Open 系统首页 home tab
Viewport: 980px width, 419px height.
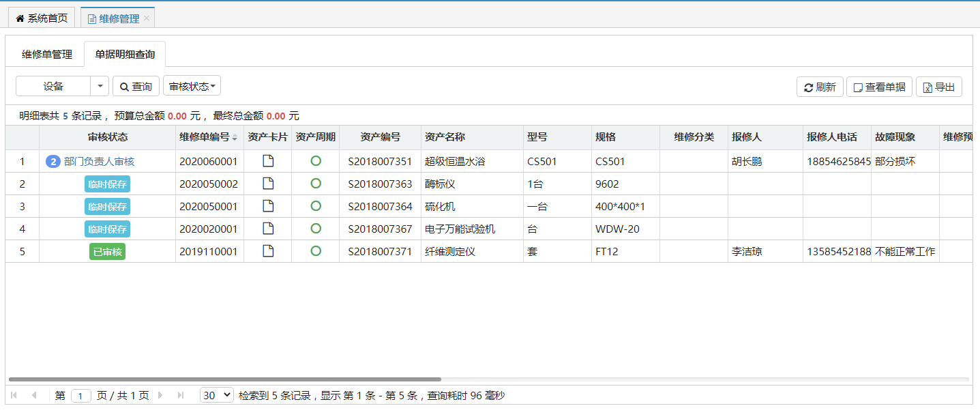pos(42,18)
